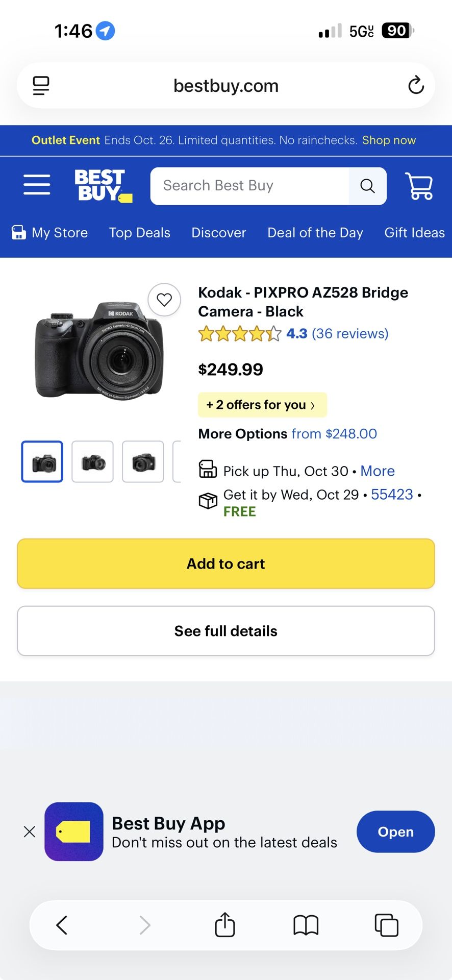Tap the Best Buy logo
The width and height of the screenshot is (452, 980).
click(x=103, y=186)
